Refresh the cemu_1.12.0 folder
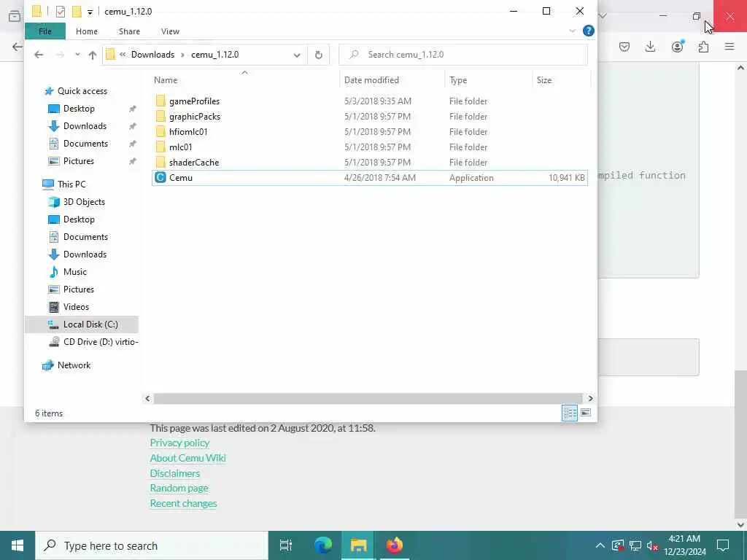 click(319, 55)
